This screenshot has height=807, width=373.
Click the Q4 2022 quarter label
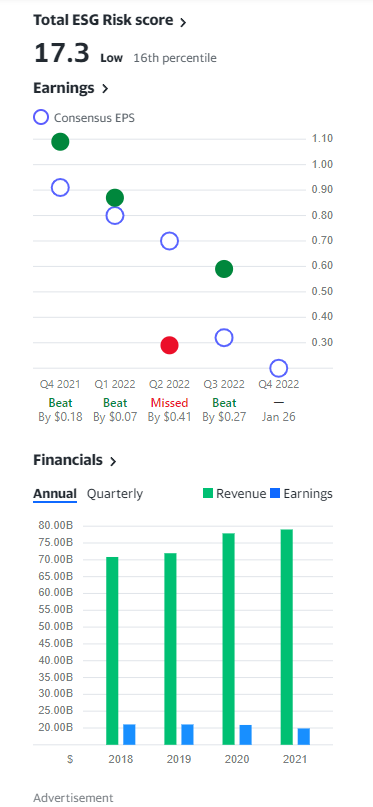pos(278,384)
